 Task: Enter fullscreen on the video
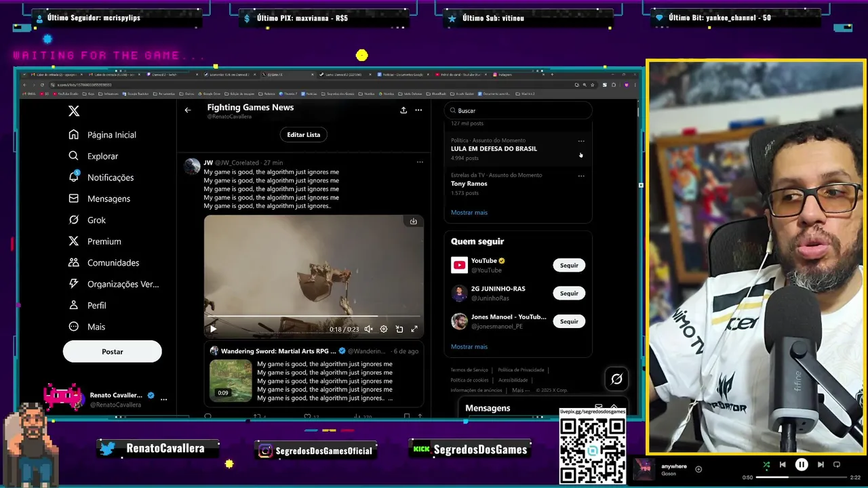414,329
